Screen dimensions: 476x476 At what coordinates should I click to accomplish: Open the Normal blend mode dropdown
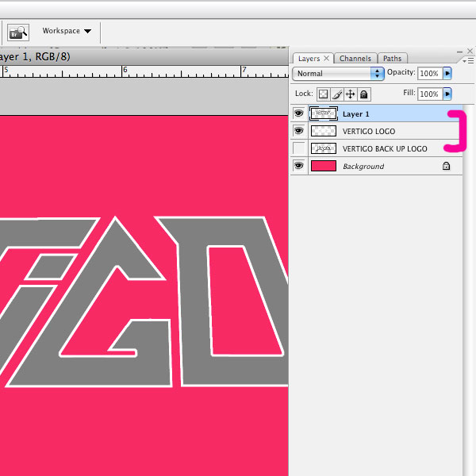[338, 74]
